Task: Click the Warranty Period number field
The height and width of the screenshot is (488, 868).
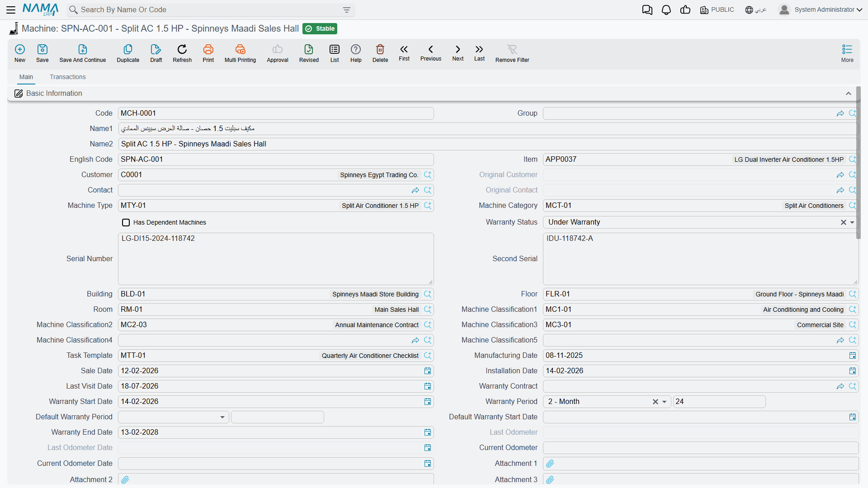Action: (719, 402)
